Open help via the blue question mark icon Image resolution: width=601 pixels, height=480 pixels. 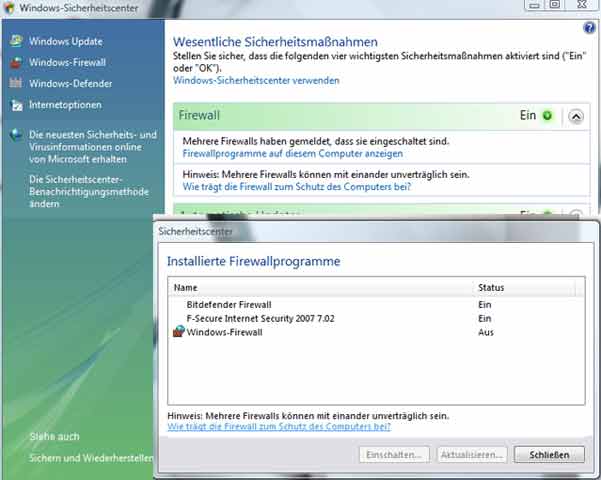[588, 28]
